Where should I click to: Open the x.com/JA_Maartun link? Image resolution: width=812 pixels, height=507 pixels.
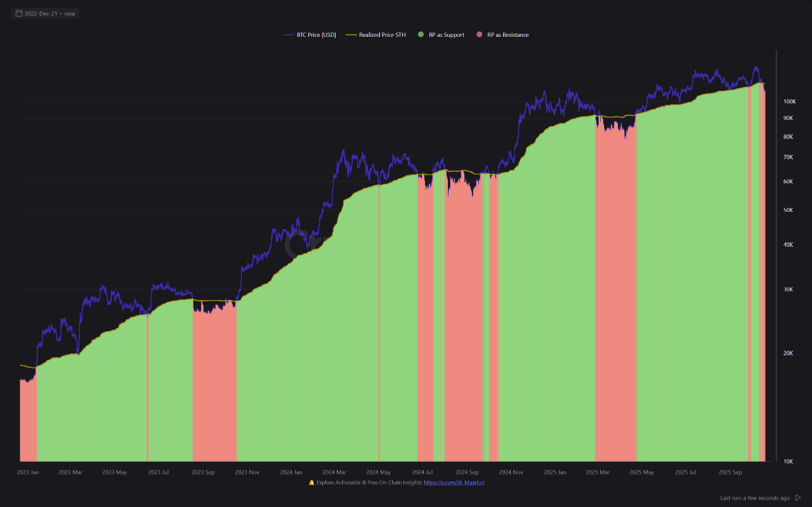point(454,482)
